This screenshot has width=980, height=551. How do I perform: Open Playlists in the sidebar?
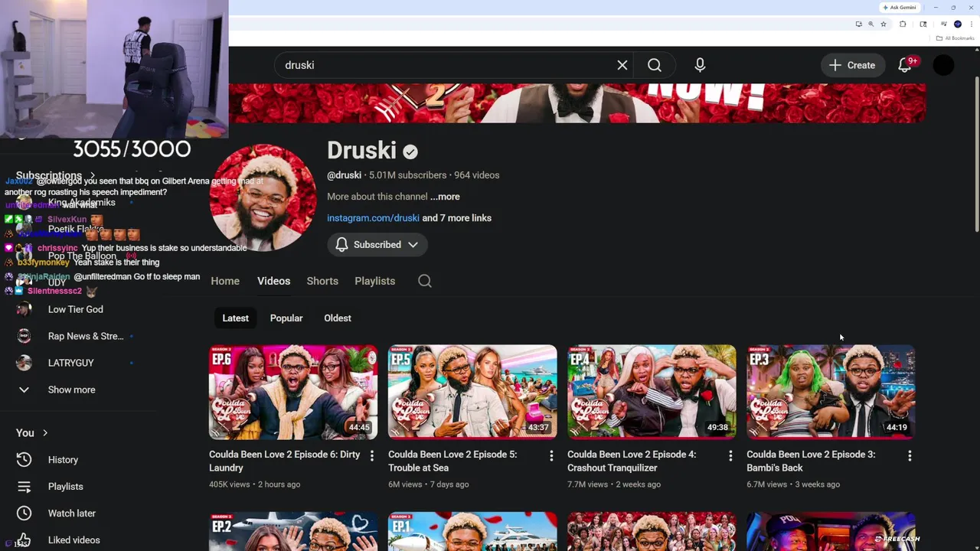click(65, 487)
